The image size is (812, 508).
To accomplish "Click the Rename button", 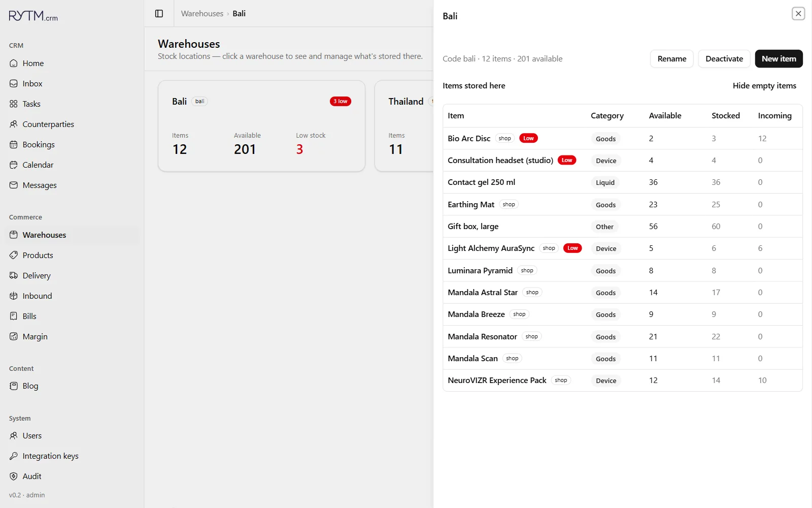I will click(x=671, y=59).
